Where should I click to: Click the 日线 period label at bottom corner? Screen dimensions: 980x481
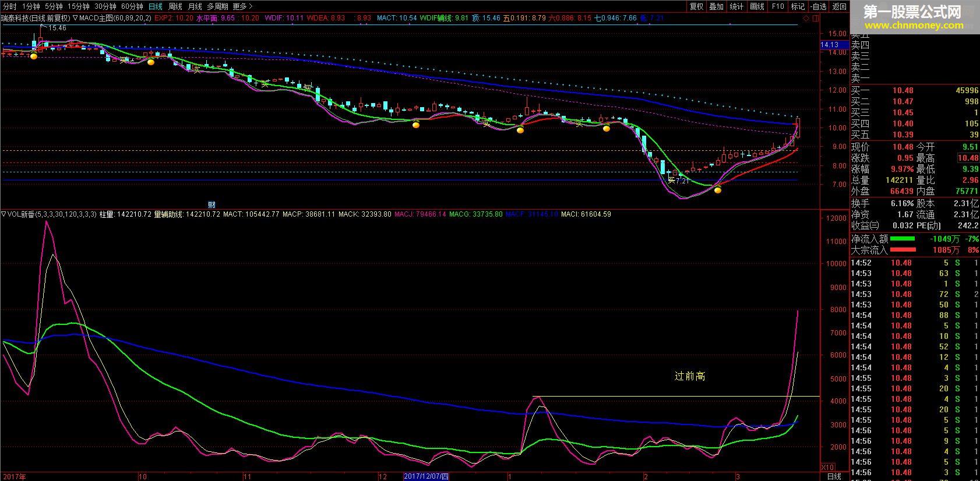(834, 476)
